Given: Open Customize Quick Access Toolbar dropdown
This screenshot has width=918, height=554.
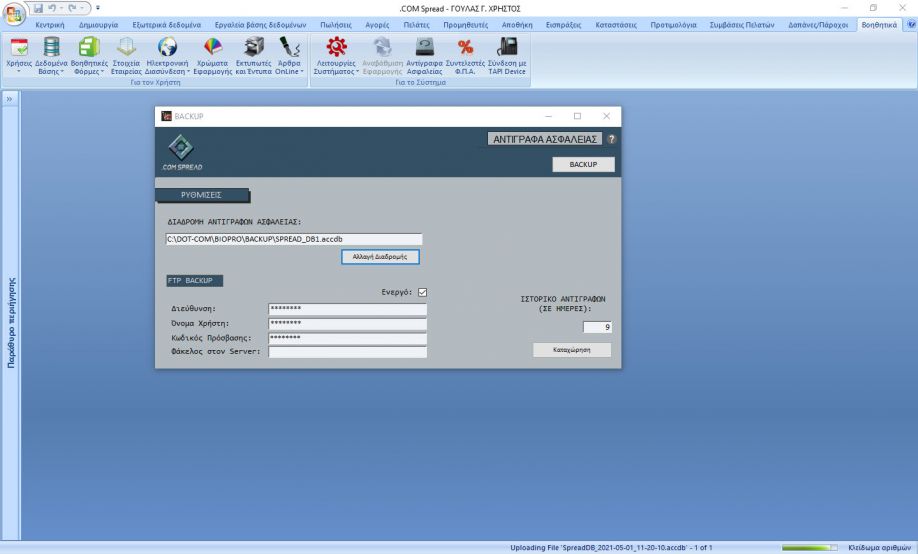Looking at the screenshot, I should click(x=98, y=8).
